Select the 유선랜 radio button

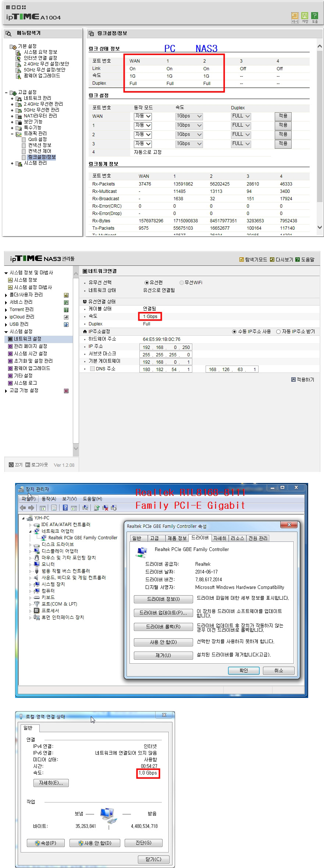[x=147, y=283]
